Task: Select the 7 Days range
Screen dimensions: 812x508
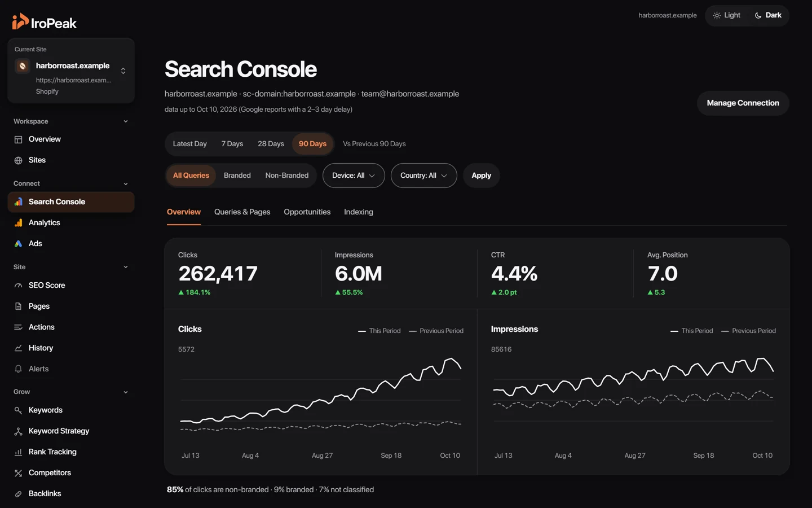Action: tap(232, 144)
